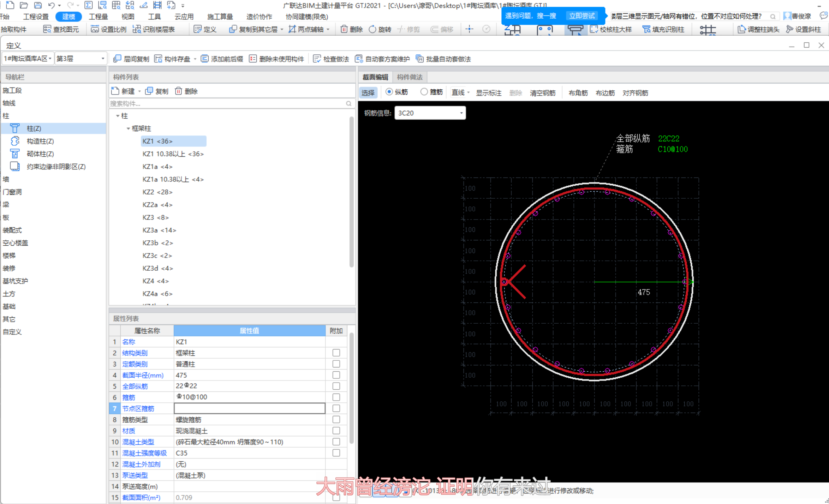Image resolution: width=829 pixels, height=504 pixels.
Task: Click the 复制 copy button in component list
Action: click(157, 91)
